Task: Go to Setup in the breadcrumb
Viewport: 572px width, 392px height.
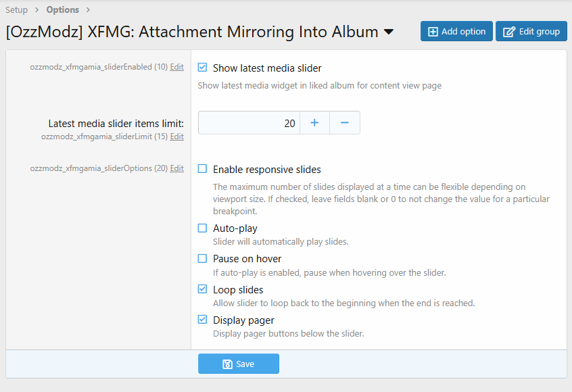Action: [x=16, y=10]
